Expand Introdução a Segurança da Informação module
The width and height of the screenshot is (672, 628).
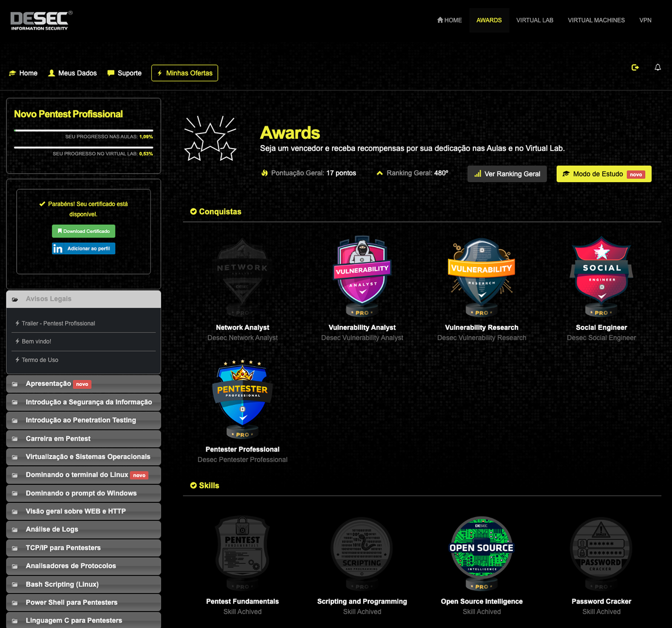pos(84,402)
